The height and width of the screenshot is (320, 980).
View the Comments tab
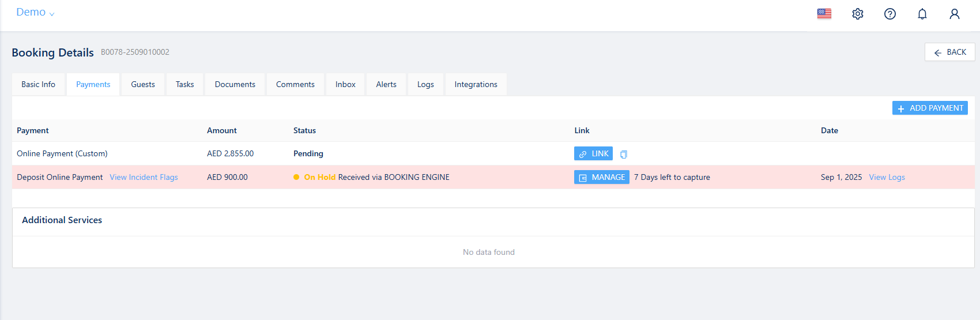coord(295,84)
